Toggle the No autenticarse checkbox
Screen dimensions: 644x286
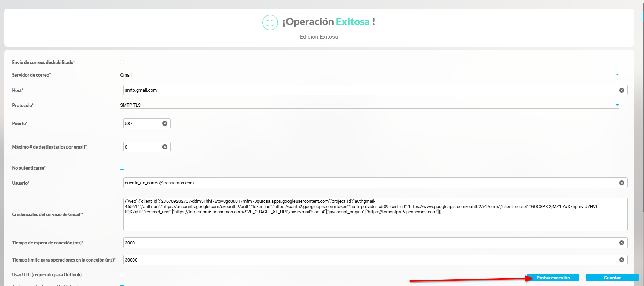click(122, 168)
